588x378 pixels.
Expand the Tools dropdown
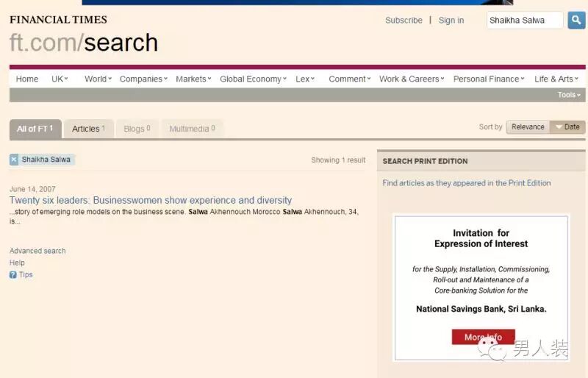[569, 95]
